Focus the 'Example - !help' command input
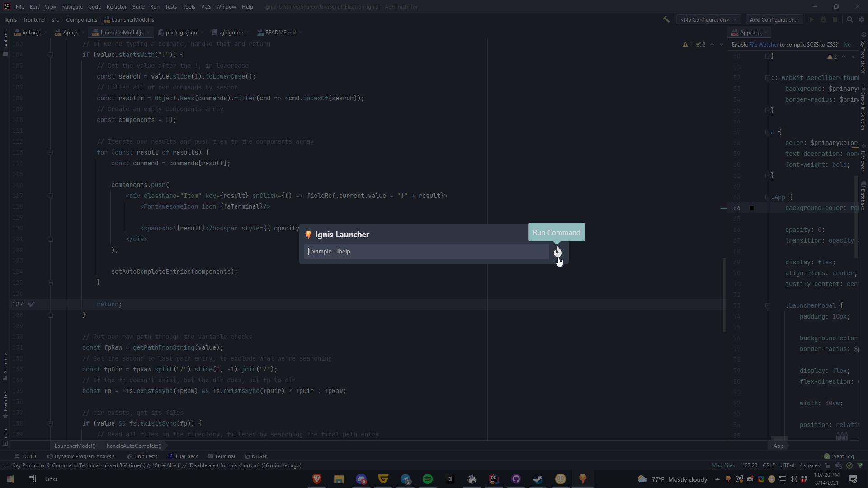Screen dimensions: 868x488 click(x=426, y=252)
